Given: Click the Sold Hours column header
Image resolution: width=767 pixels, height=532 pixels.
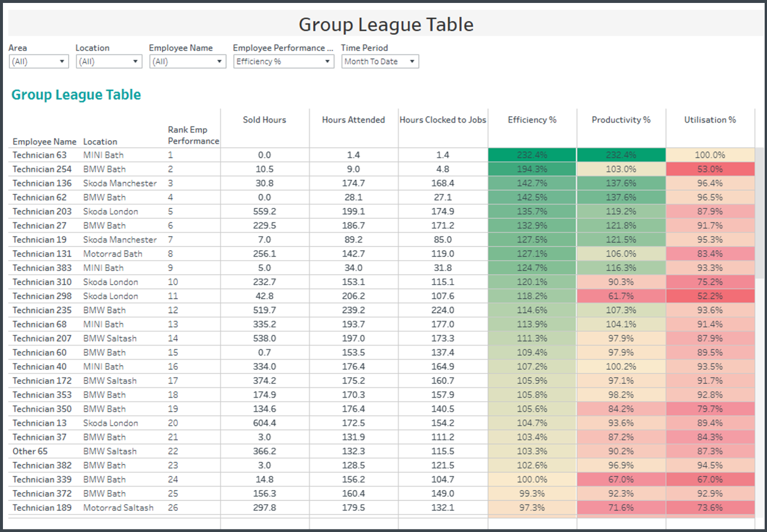Looking at the screenshot, I should (264, 120).
